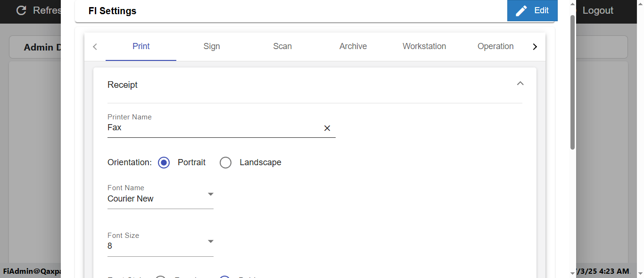Open the Font Size dropdown
Screen dimensions: 644x278
(x=160, y=245)
